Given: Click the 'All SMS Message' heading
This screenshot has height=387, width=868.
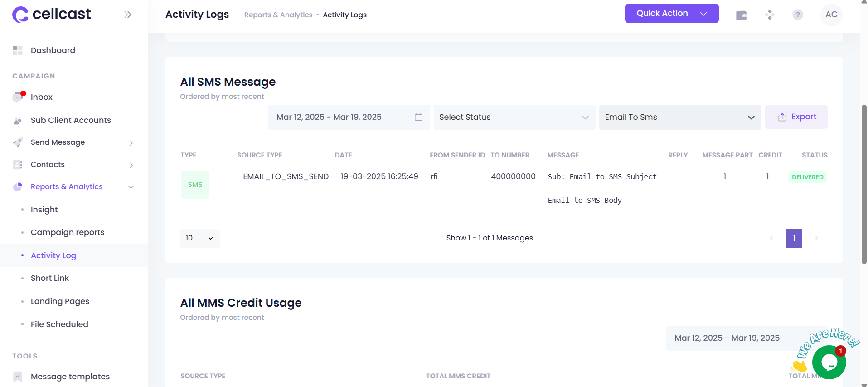Looking at the screenshot, I should pyautogui.click(x=228, y=82).
